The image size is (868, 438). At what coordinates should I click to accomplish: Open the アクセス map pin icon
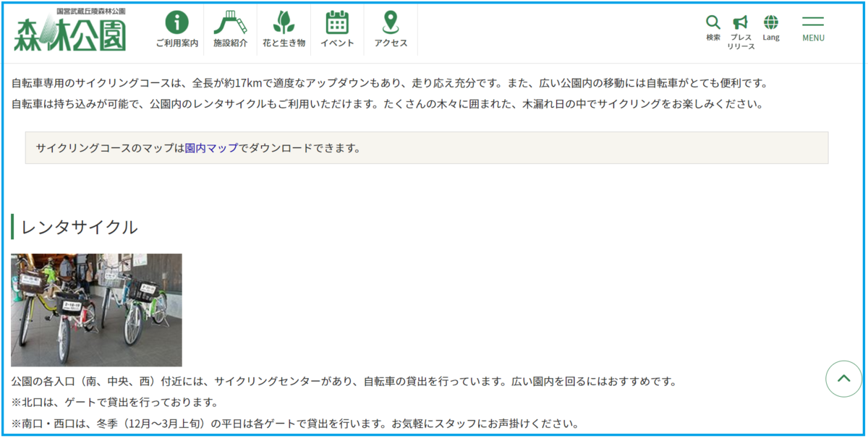[391, 30]
